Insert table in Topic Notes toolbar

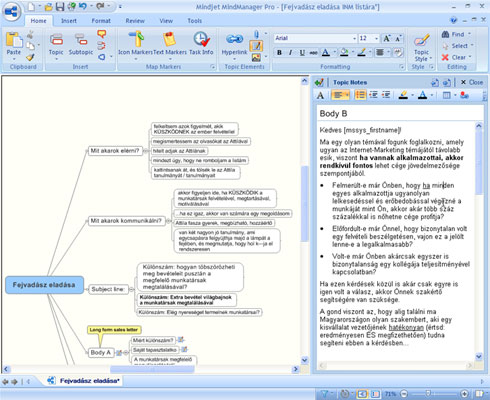pos(446,95)
